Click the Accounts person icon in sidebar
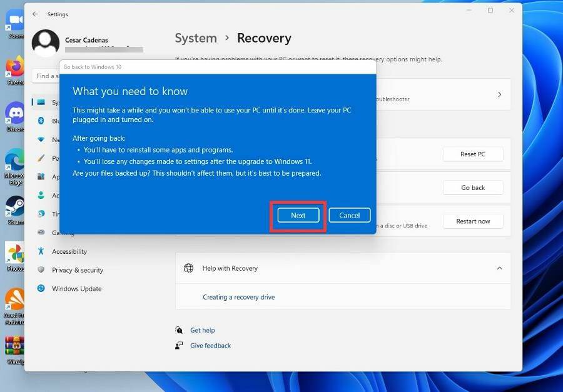The image size is (563, 392). 41,195
